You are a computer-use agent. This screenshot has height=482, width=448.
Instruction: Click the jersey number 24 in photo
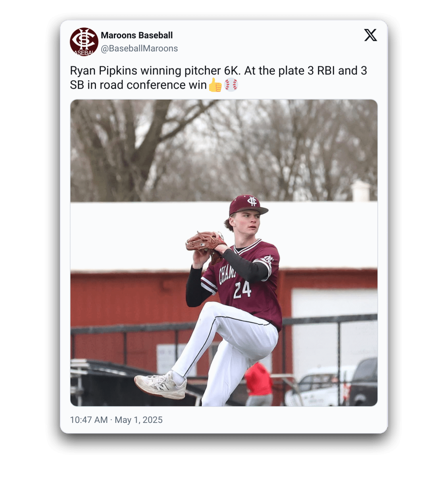tap(242, 290)
